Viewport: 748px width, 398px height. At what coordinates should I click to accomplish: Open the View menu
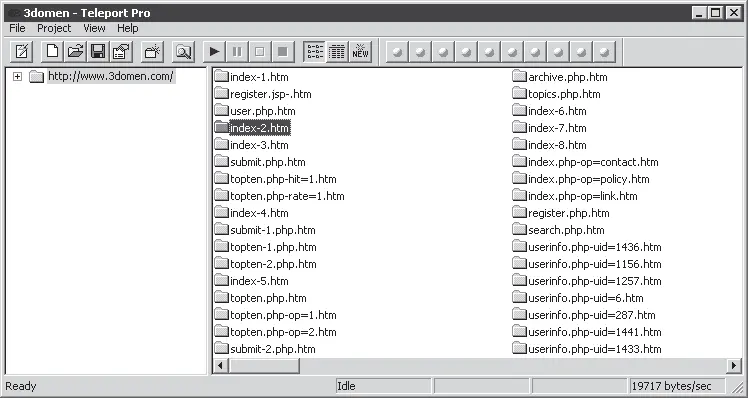coord(94,28)
